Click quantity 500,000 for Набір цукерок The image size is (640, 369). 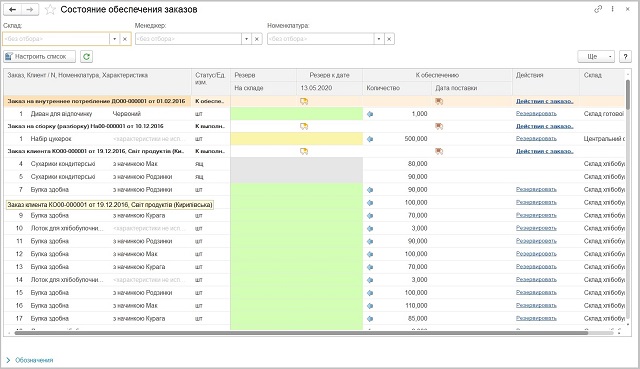(416, 139)
